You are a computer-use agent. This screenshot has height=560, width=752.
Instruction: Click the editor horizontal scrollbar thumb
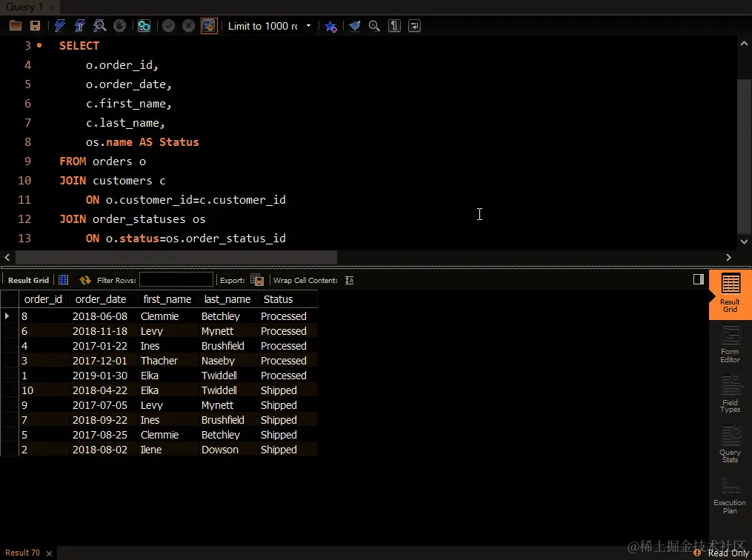(176, 258)
